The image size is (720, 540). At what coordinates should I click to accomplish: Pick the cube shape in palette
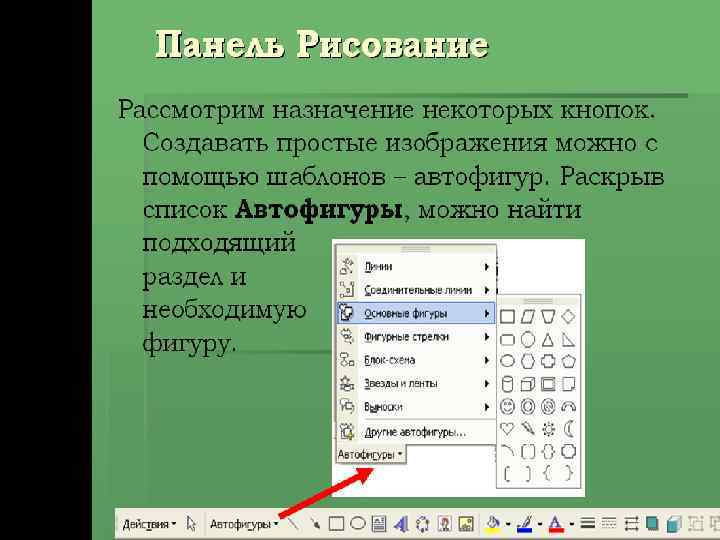coord(528,384)
